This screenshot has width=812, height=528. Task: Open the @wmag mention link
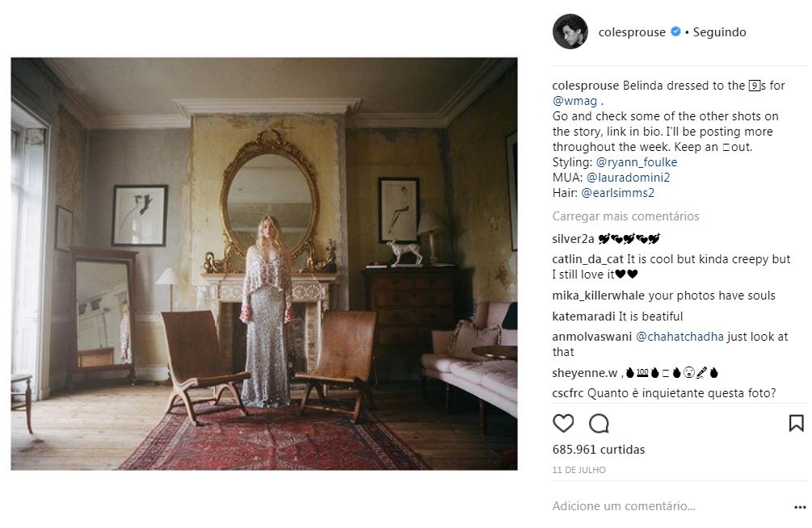coord(574,101)
